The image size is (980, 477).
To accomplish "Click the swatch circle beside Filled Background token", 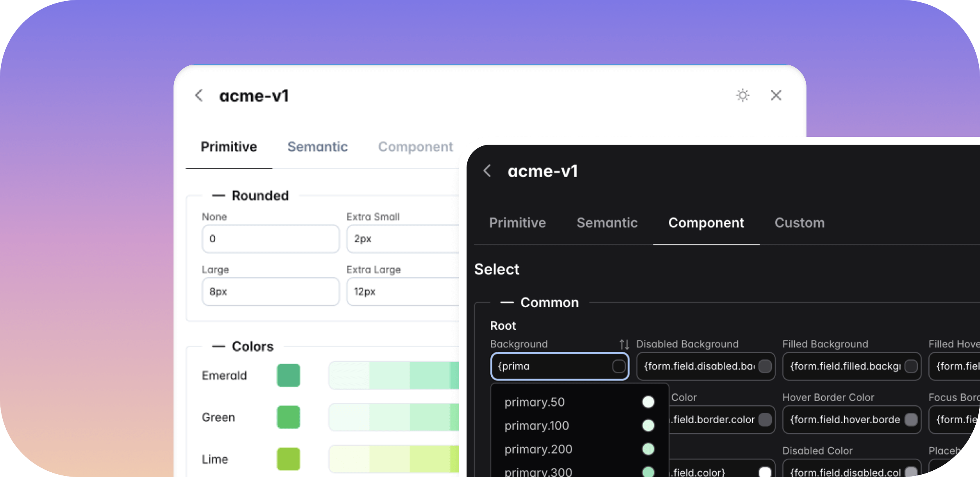I will coord(911,366).
